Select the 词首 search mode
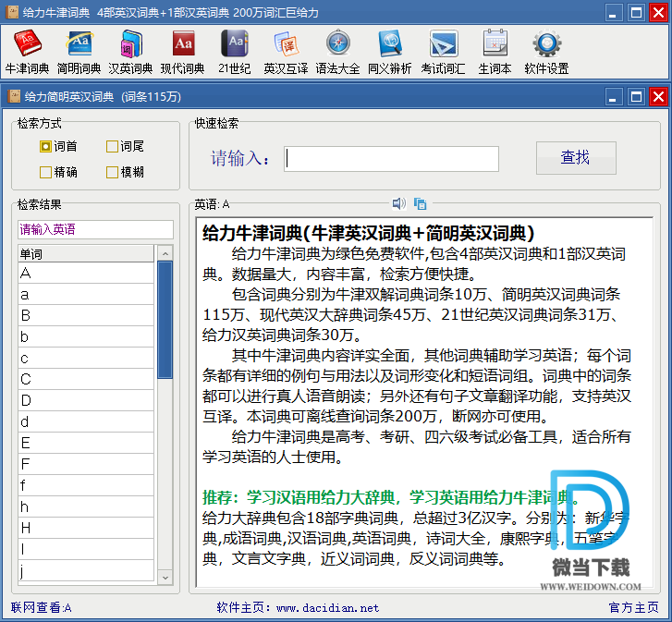 tap(58, 147)
